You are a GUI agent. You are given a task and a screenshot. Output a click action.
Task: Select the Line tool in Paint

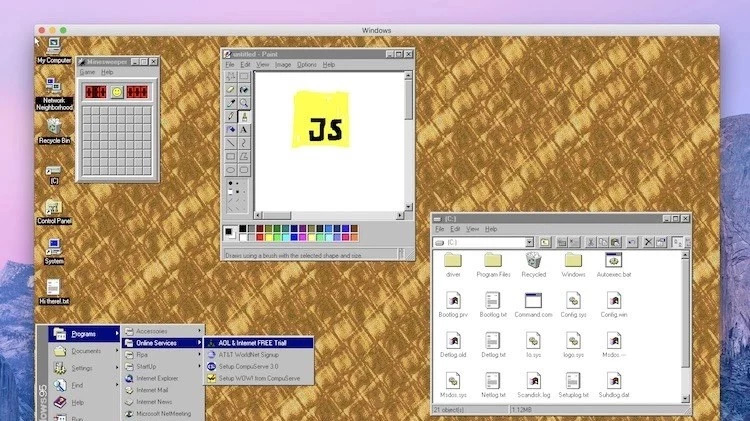pos(231,143)
